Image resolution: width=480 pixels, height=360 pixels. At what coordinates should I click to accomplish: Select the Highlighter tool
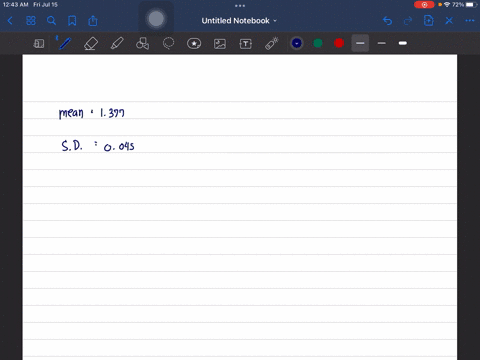coord(117,43)
